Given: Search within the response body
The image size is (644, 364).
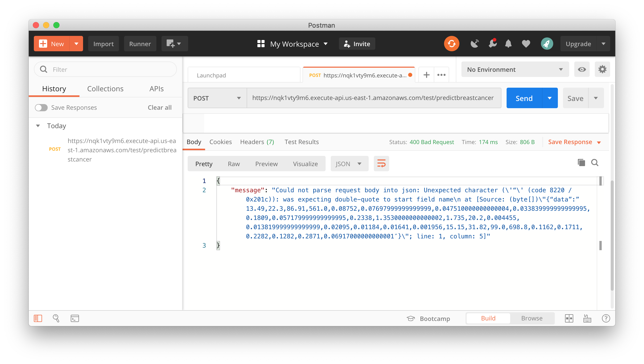Looking at the screenshot, I should (x=595, y=163).
